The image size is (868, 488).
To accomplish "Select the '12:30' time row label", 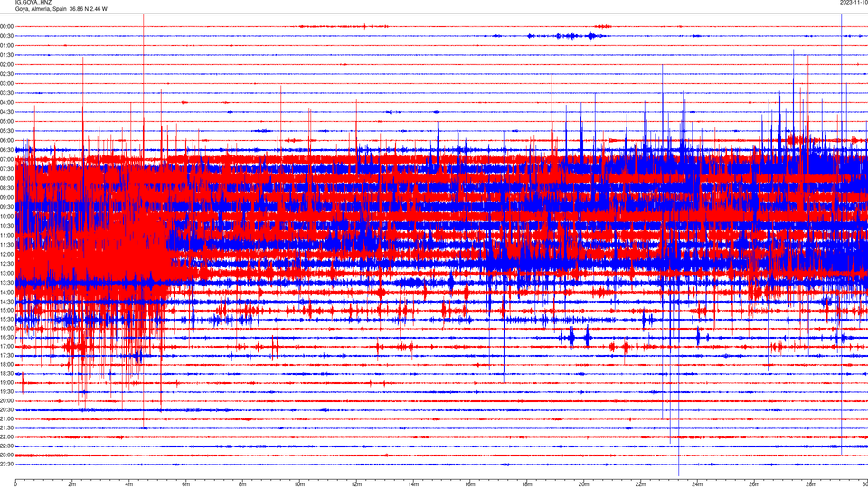I will (x=6, y=264).
